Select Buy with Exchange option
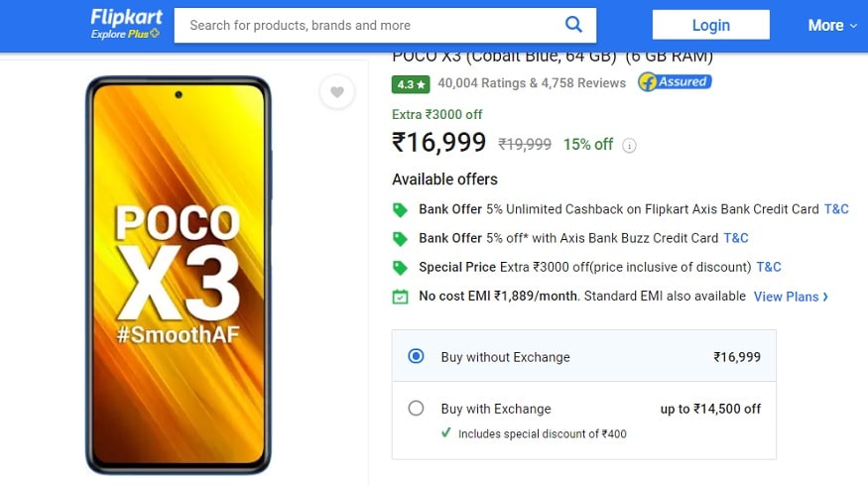Viewport: 868px width, 486px height. pos(417,408)
